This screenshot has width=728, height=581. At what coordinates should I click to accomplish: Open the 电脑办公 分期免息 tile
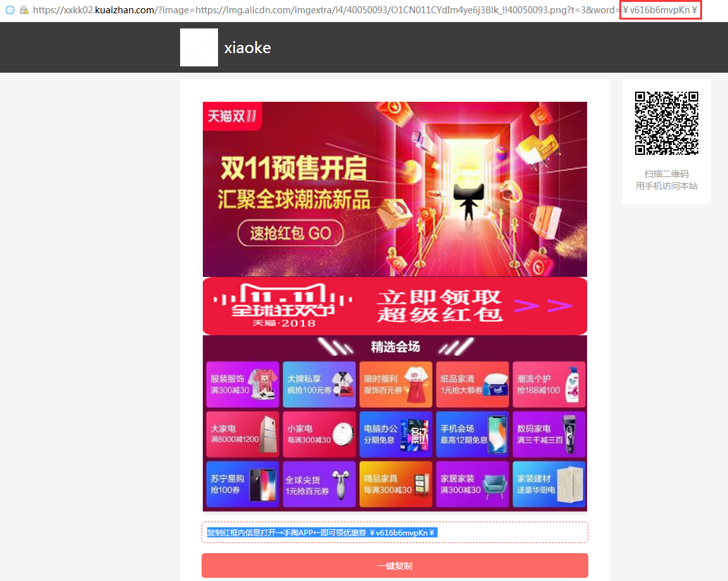tap(396, 434)
